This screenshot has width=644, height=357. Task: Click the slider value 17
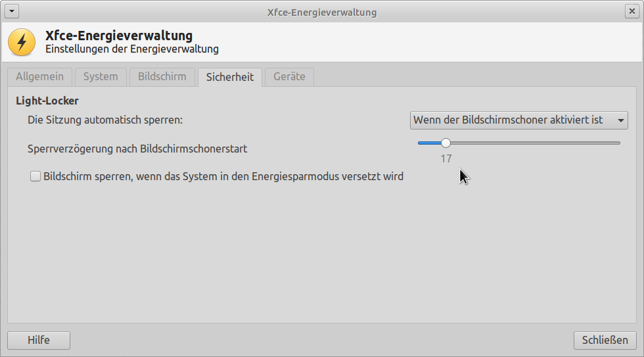(446, 158)
